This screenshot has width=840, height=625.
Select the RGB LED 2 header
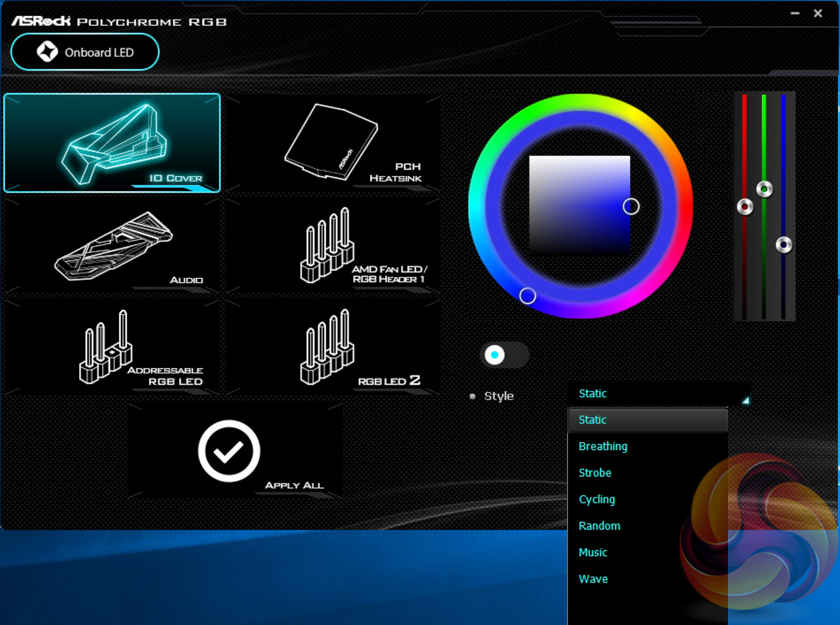pyautogui.click(x=333, y=347)
